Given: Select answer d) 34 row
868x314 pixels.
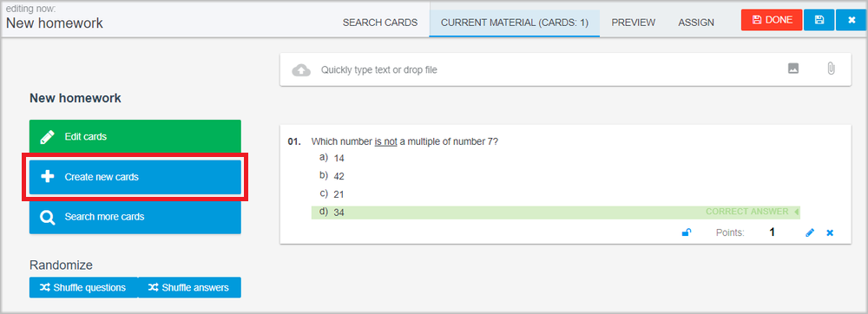Looking at the screenshot, I should pos(556,213).
